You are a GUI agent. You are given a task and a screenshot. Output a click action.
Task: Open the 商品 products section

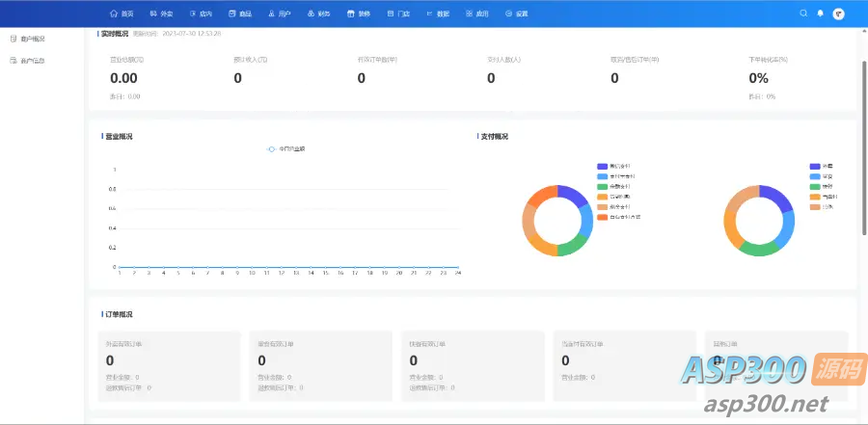[239, 14]
